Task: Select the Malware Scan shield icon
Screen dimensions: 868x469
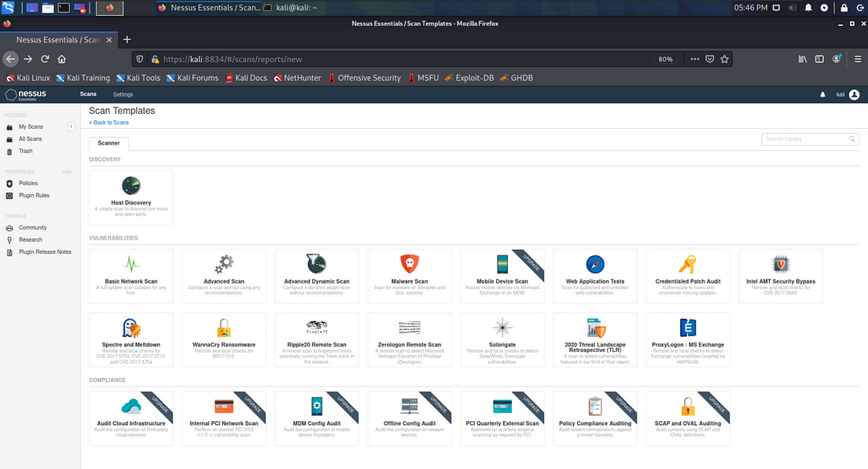Action: 410,265
